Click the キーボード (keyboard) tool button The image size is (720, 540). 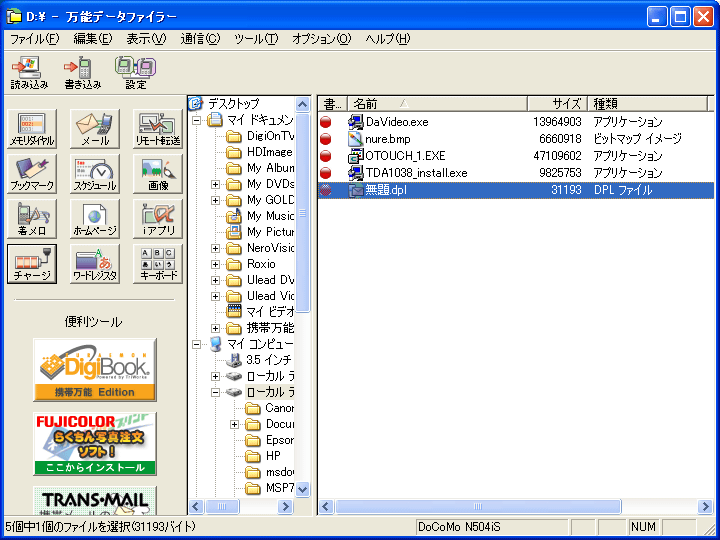click(x=158, y=264)
